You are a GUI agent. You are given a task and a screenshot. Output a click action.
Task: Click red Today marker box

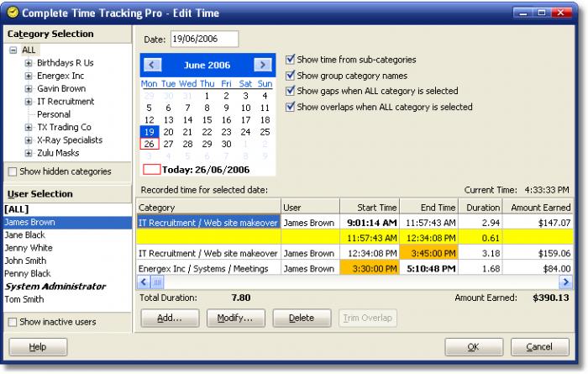tap(151, 169)
